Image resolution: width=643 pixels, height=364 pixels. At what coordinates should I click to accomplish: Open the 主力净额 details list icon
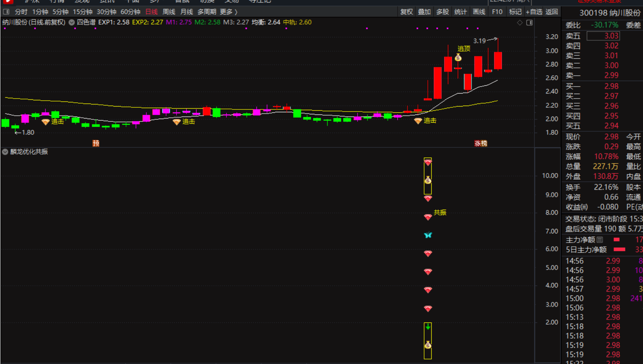click(x=600, y=240)
